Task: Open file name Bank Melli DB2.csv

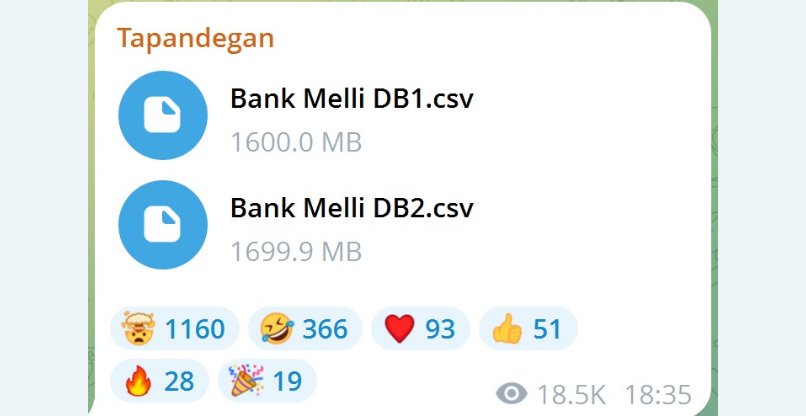Action: (x=352, y=208)
